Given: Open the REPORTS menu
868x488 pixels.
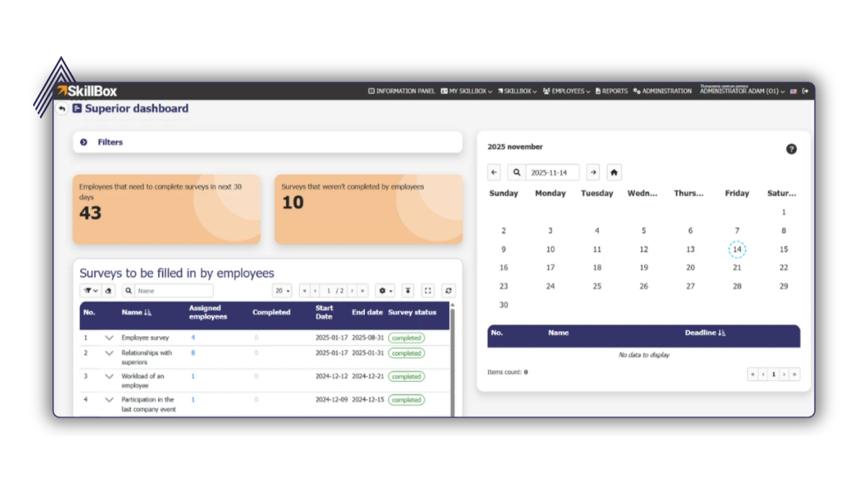Looking at the screenshot, I should pos(611,91).
